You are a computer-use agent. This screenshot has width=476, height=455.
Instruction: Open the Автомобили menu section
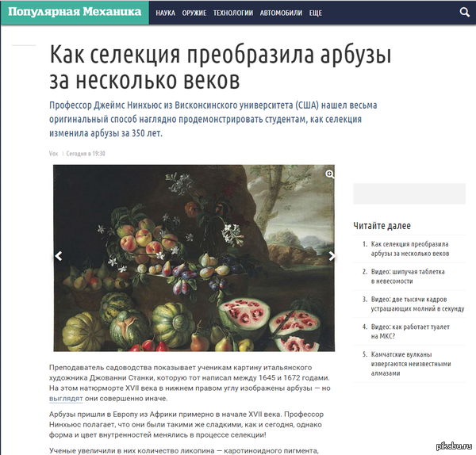(281, 13)
